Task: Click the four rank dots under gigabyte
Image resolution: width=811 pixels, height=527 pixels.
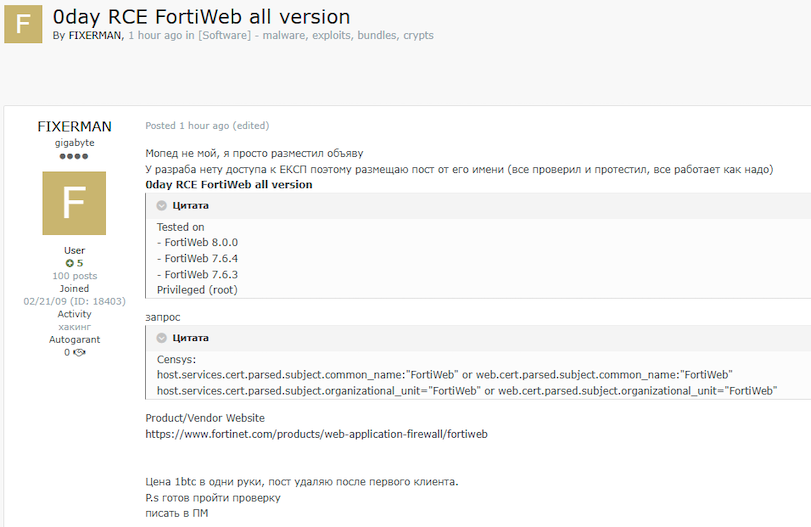Action: click(74, 156)
